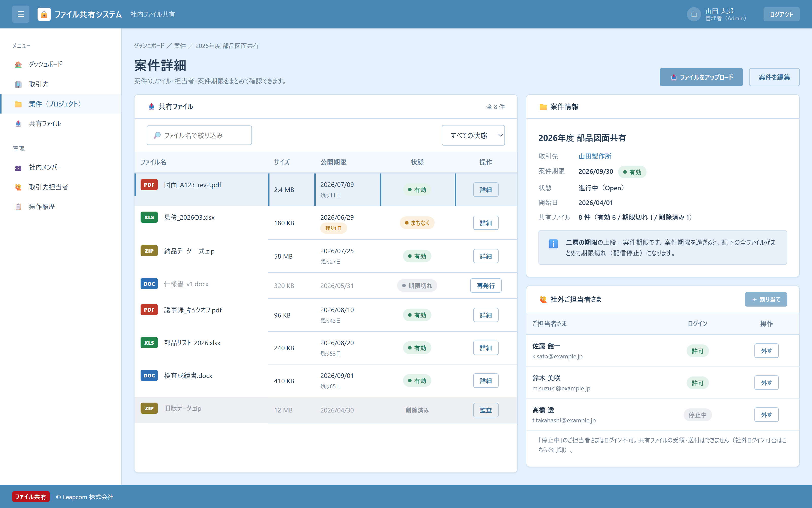Click the 共有ファイル panel header icon
This screenshot has width=812, height=508.
point(151,106)
